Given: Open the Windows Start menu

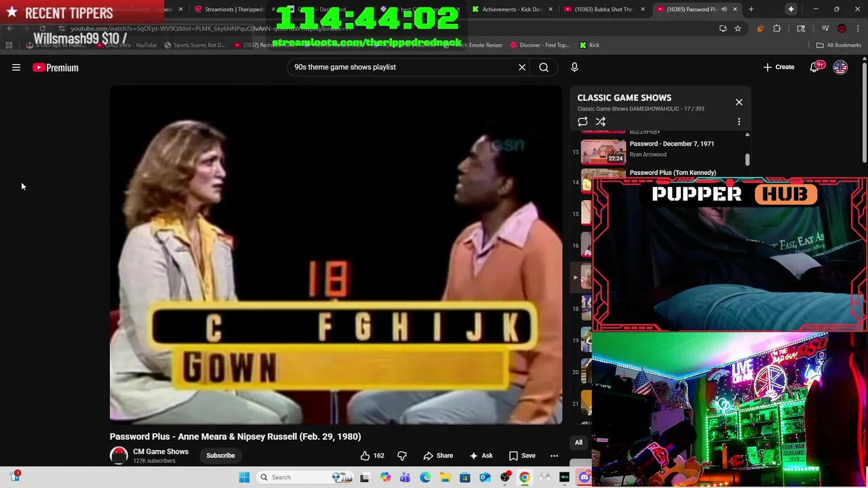Looking at the screenshot, I should (x=244, y=477).
